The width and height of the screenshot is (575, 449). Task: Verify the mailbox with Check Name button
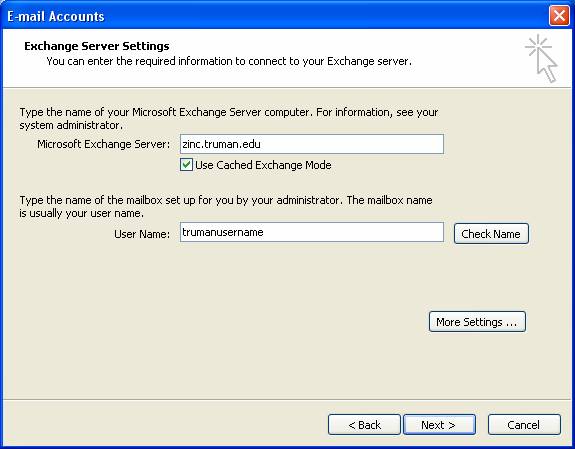(491, 234)
